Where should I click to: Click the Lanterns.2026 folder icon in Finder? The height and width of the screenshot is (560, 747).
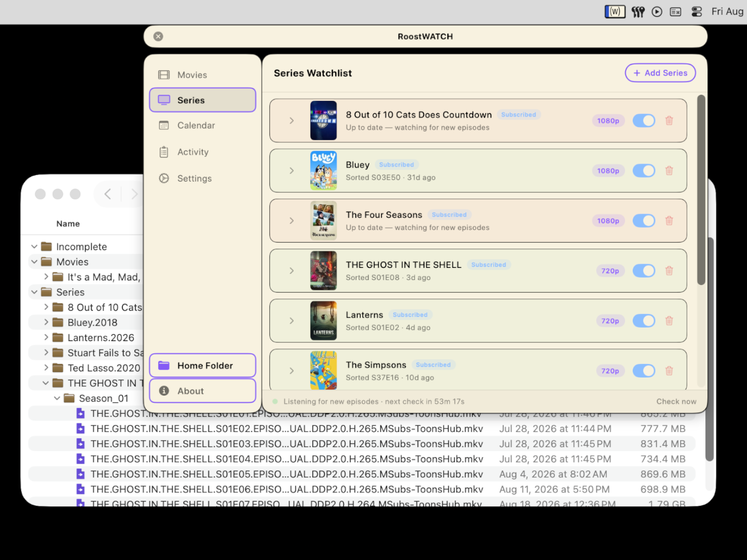pyautogui.click(x=58, y=337)
